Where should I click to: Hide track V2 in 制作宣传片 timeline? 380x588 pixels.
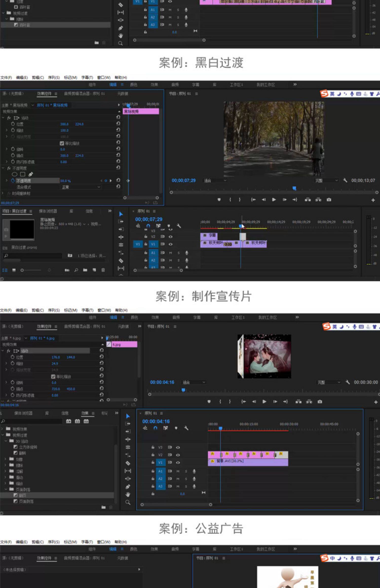pos(178,455)
